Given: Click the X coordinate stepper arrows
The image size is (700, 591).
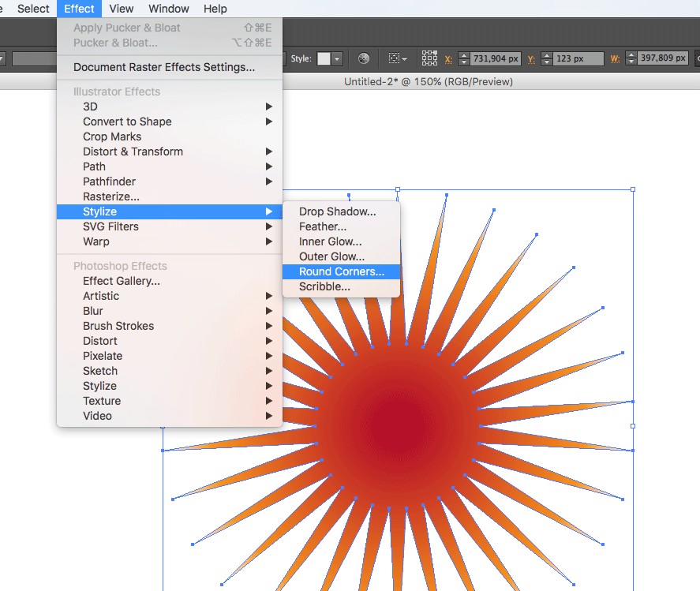Looking at the screenshot, I should click(463, 58).
